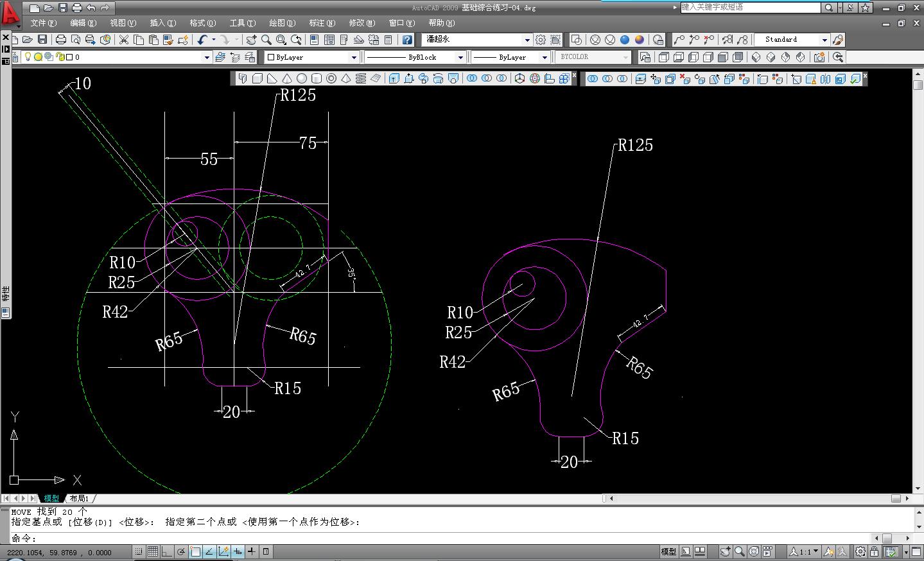The width and height of the screenshot is (924, 561).
Task: Toggle Snap mode in status bar
Action: pyautogui.click(x=138, y=551)
